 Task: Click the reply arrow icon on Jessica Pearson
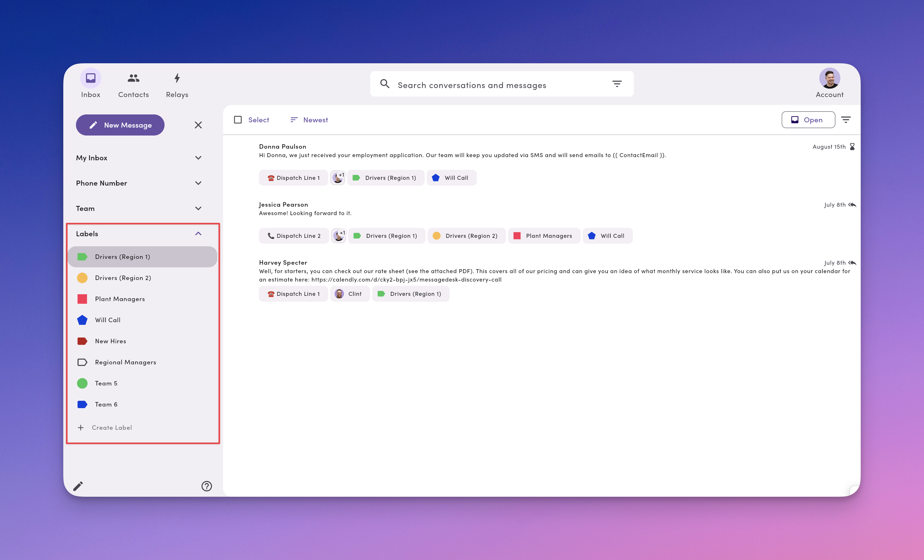tap(852, 205)
